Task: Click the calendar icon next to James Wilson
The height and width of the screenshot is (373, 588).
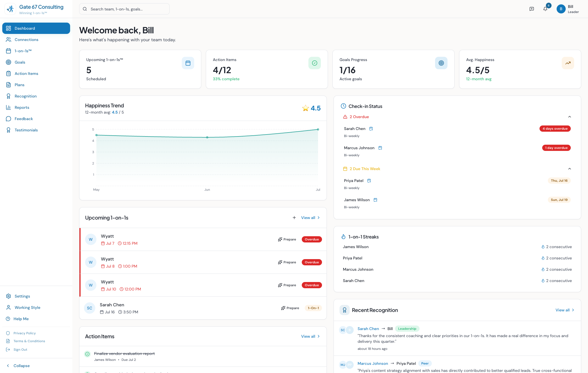Action: point(375,200)
